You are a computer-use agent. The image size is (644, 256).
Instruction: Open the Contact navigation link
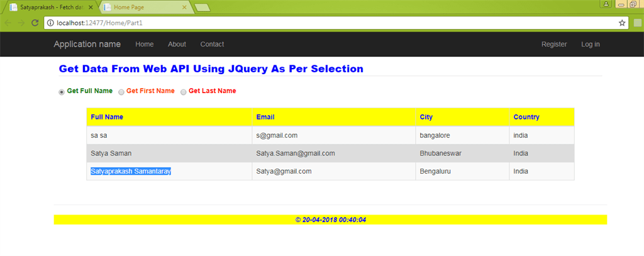click(213, 45)
